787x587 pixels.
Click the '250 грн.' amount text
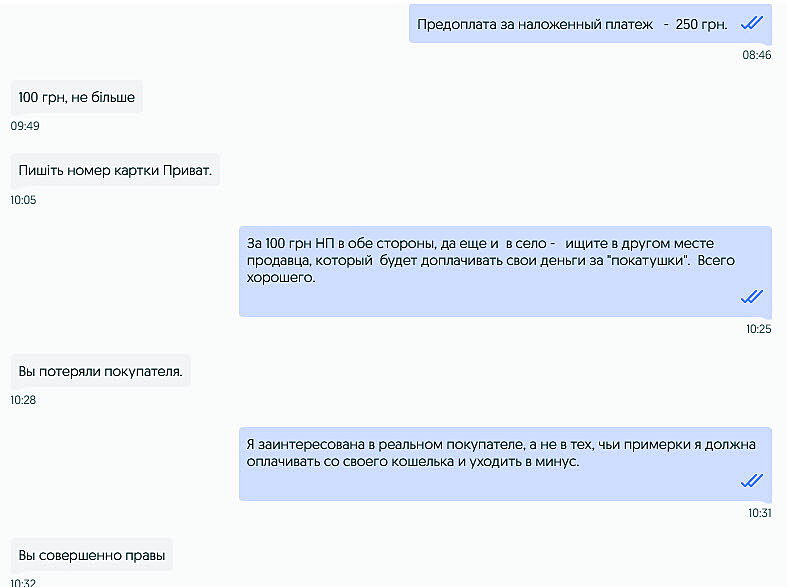click(701, 24)
